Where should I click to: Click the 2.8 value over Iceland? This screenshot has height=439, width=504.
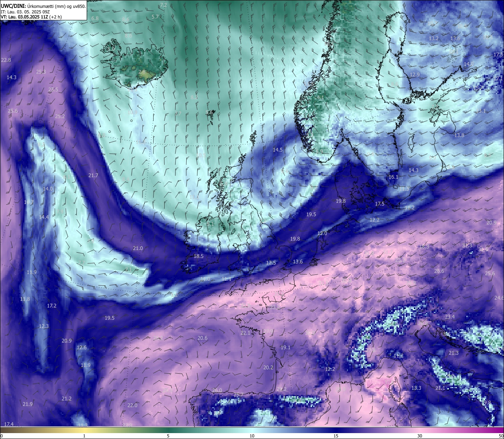click(142, 72)
